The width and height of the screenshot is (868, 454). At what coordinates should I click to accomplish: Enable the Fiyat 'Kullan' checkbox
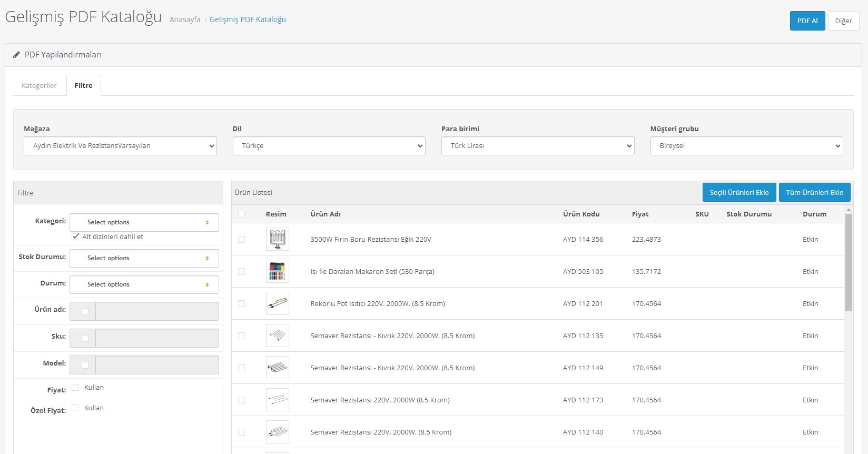[x=75, y=387]
